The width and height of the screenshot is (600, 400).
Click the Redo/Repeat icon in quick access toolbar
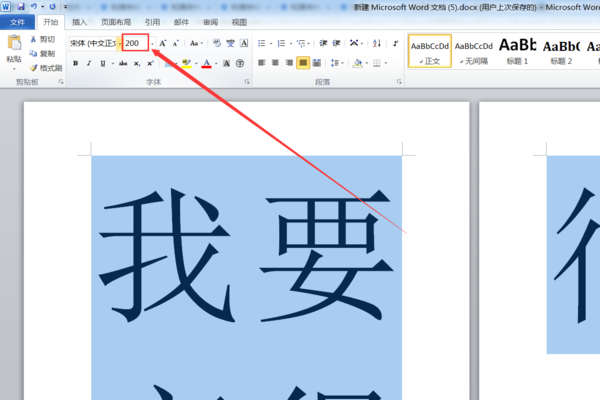click(52, 7)
